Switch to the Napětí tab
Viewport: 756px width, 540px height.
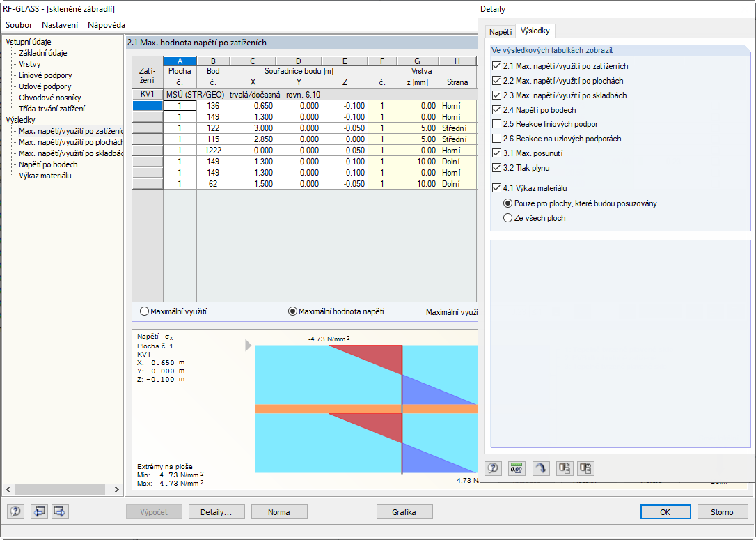[x=501, y=31]
